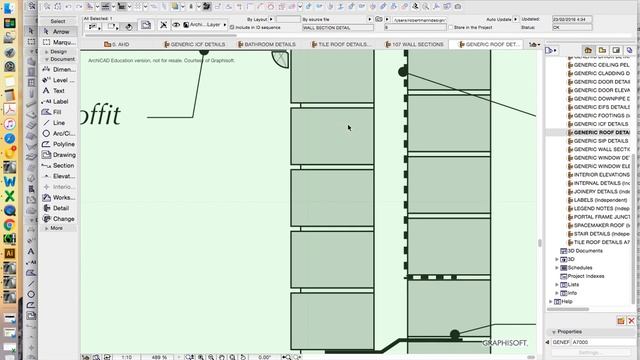Select GENERIC SIP DETAILS in Navigator
Image resolution: width=640 pixels, height=360 pixels.
[599, 141]
